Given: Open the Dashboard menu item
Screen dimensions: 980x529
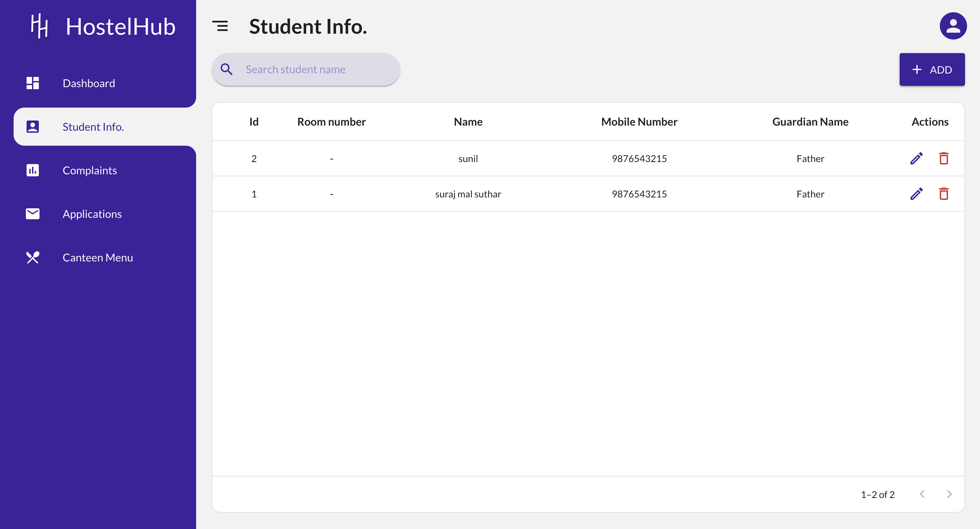Looking at the screenshot, I should [88, 83].
